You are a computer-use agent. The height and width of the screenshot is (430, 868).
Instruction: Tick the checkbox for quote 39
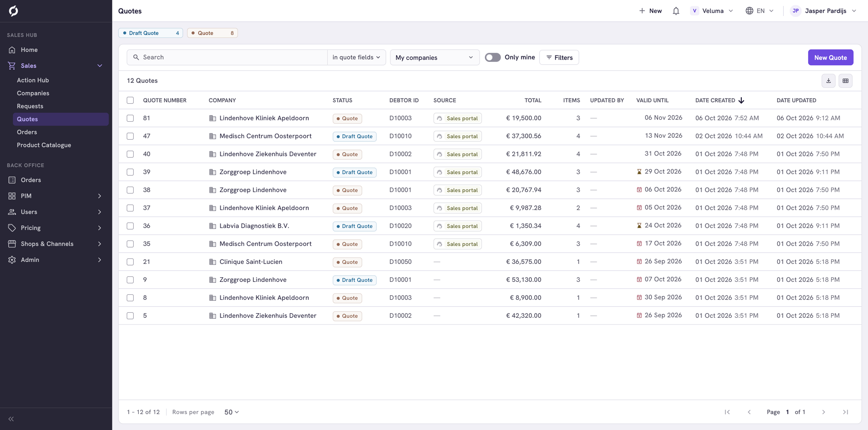(130, 172)
